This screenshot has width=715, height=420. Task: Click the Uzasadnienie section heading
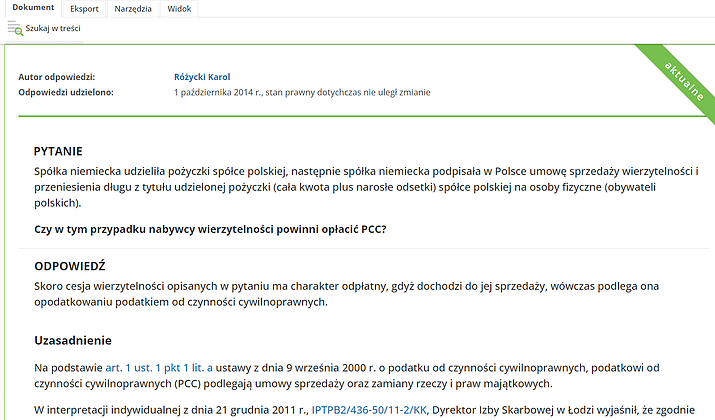[x=73, y=340]
